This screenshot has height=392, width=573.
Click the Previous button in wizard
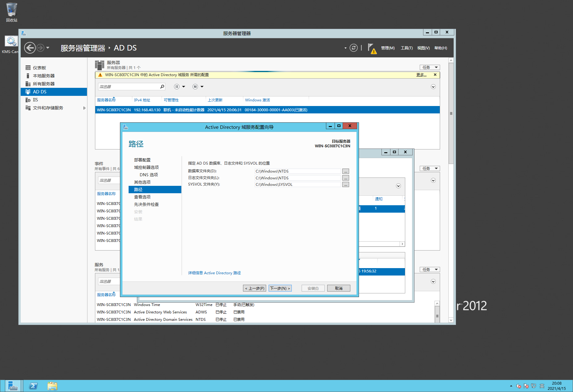[x=254, y=288]
